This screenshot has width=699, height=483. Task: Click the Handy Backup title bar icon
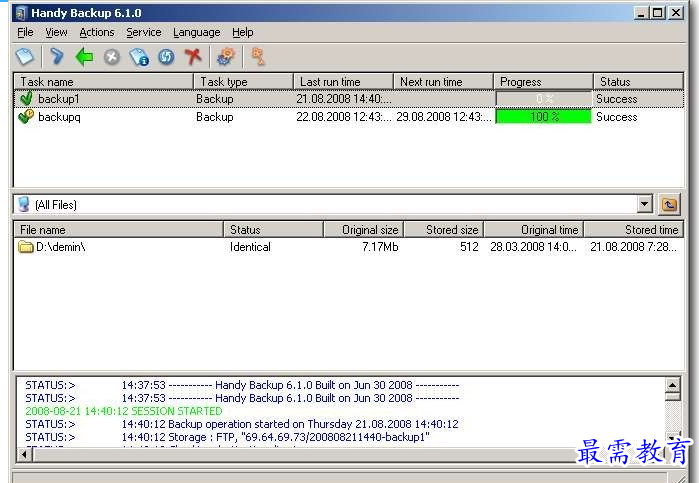click(21, 13)
